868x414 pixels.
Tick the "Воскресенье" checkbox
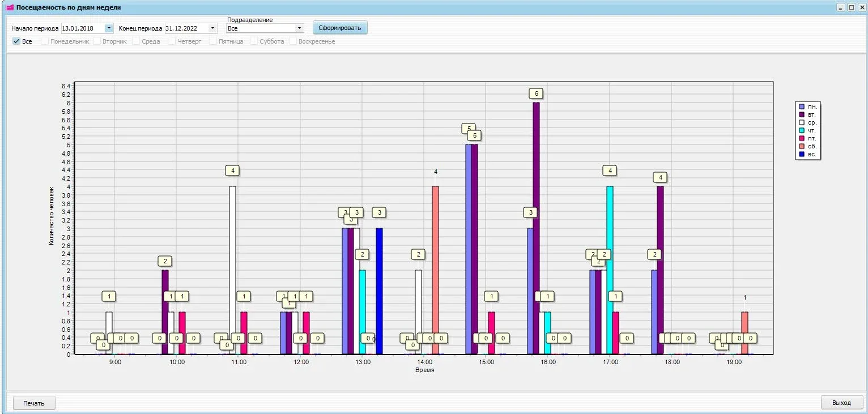[293, 41]
